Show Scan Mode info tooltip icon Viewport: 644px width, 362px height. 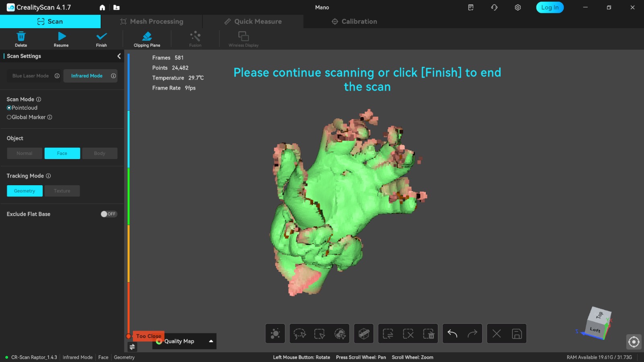click(39, 99)
